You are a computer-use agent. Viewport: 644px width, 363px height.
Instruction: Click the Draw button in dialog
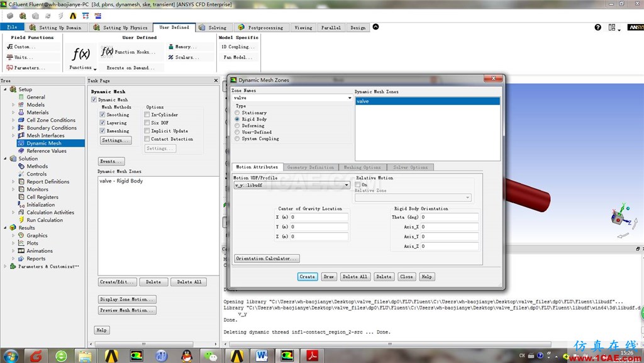point(328,277)
